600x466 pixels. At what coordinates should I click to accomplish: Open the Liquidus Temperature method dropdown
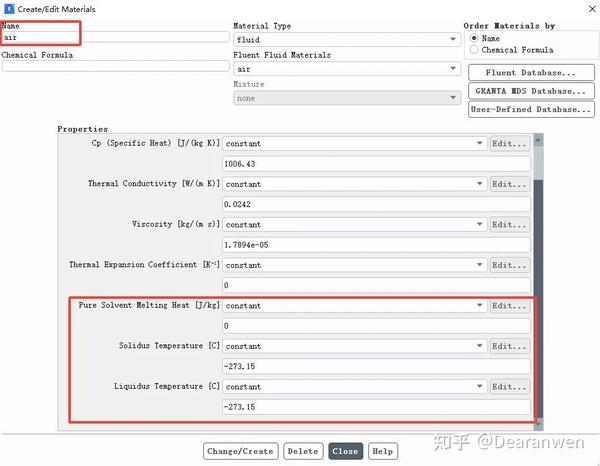tap(354, 387)
